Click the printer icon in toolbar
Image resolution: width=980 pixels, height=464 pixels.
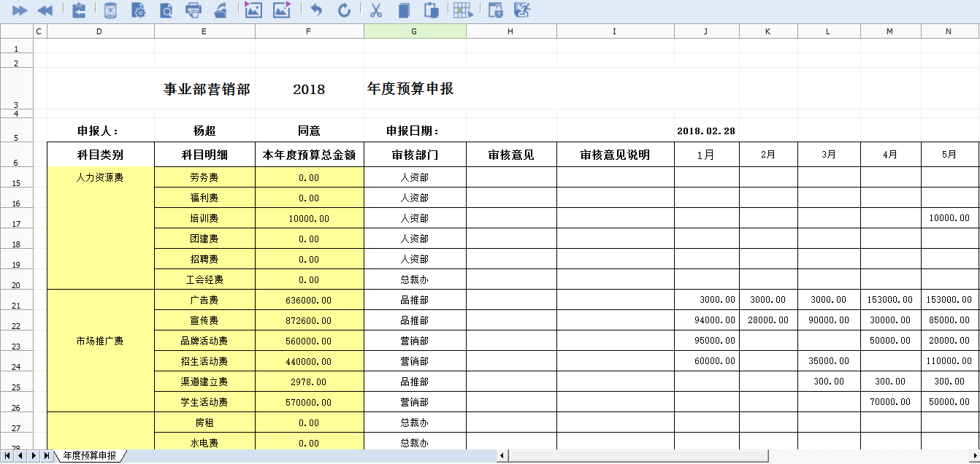pos(194,10)
